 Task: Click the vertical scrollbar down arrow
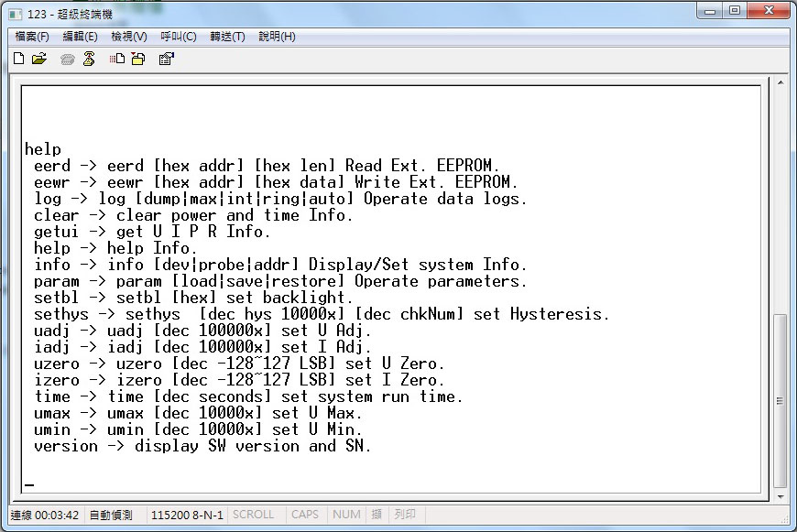pyautogui.click(x=780, y=497)
